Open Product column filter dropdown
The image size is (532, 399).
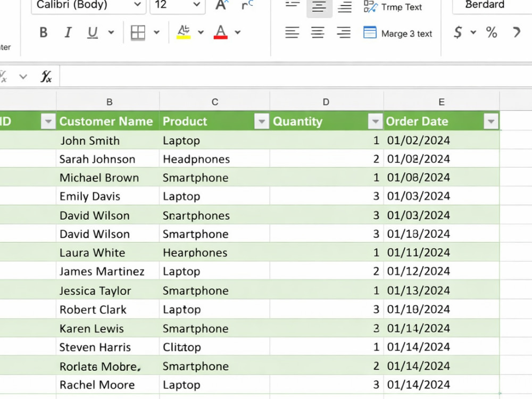(x=262, y=121)
